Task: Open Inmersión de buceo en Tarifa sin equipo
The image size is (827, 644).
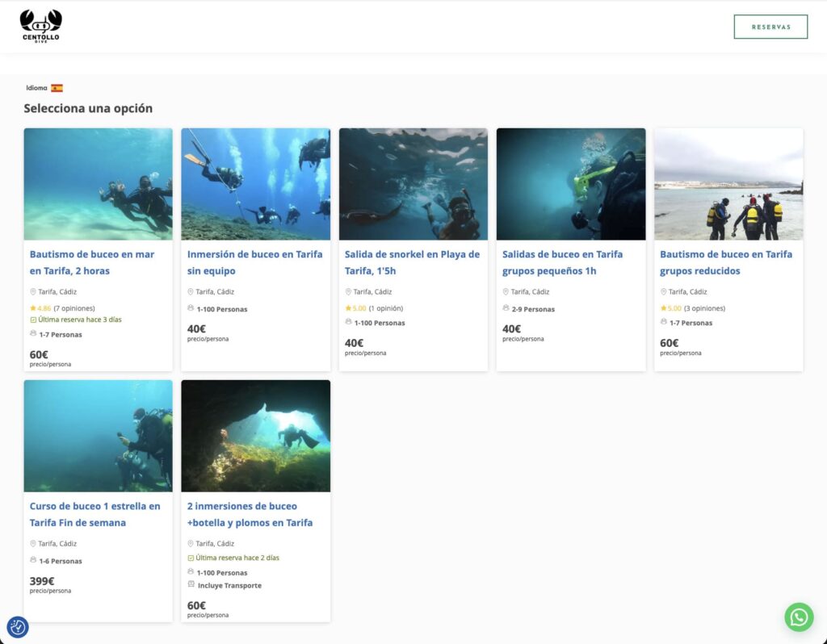Action: (x=254, y=262)
